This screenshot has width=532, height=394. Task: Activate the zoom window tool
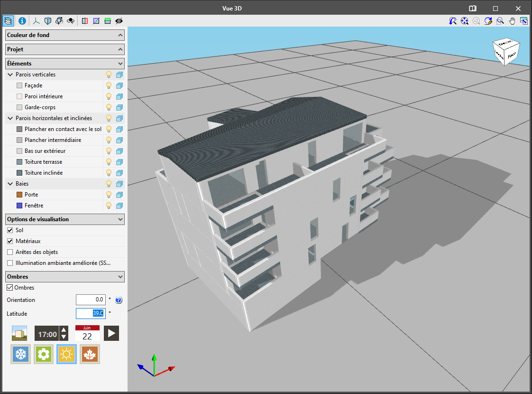pos(500,21)
